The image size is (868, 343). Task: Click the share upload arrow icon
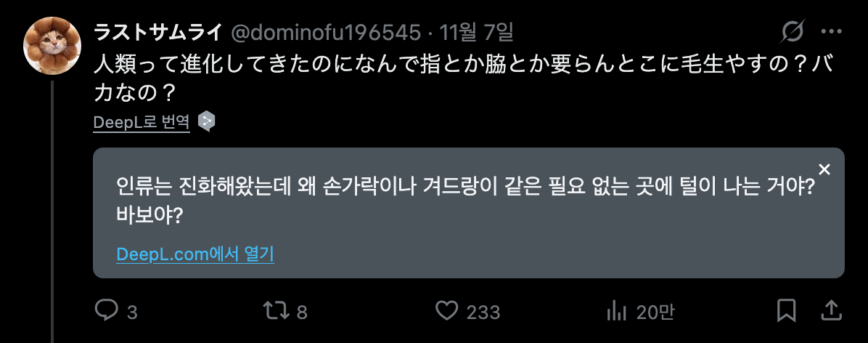(x=831, y=310)
